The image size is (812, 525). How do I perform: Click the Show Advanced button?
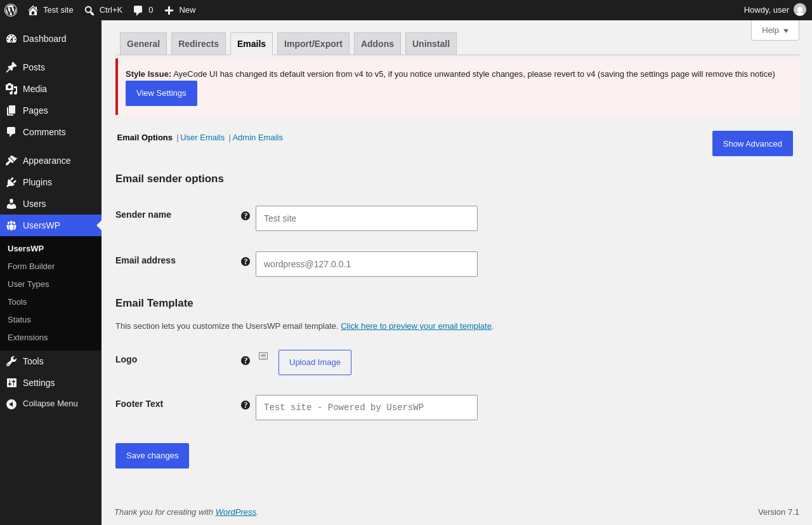[752, 143]
